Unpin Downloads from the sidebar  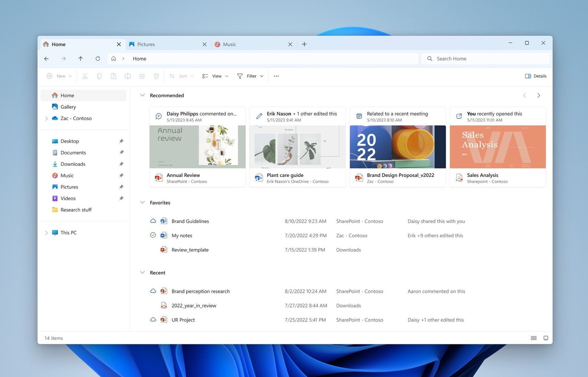point(121,164)
